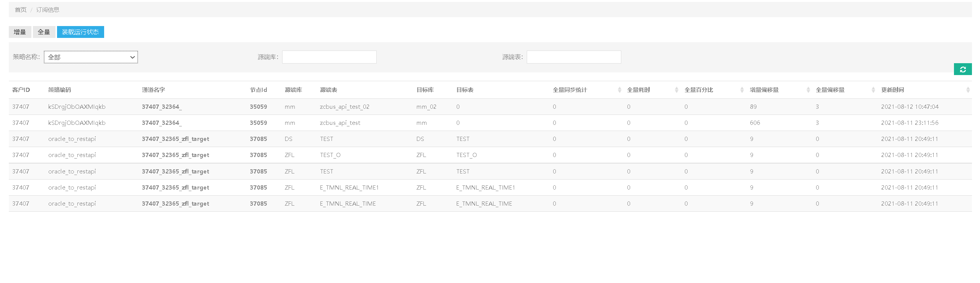Screen dimensions: 980x283
Task: Open the 策略名称 dropdown showing 全部
Action: [91, 57]
